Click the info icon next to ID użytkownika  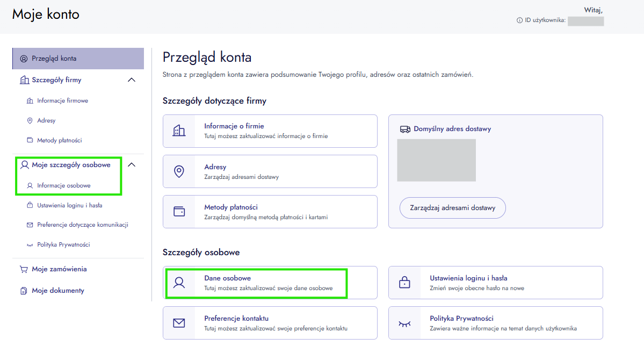pos(519,20)
